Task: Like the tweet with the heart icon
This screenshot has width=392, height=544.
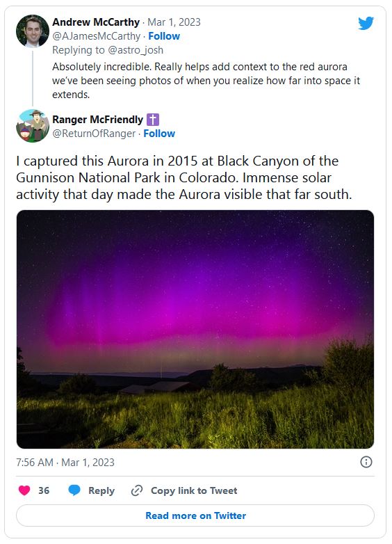Action: coord(24,490)
